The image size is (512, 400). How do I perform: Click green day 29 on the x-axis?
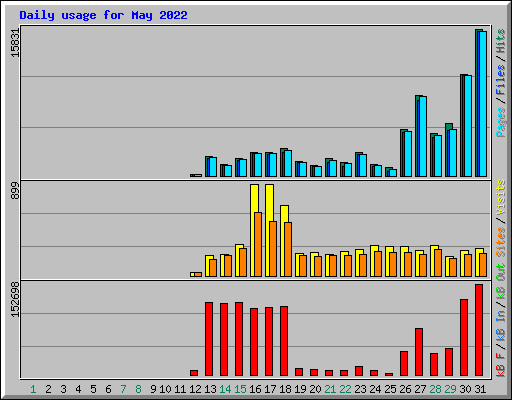[x=450, y=389]
